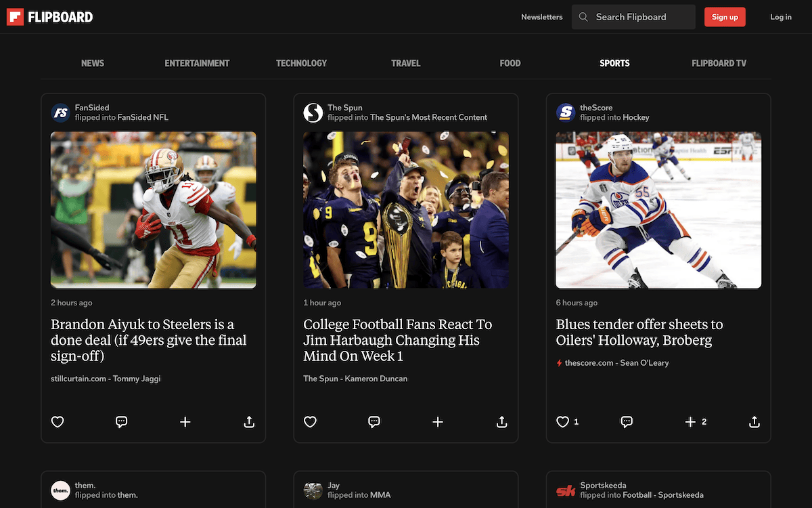Screen dimensions: 812x508
Task: Click the Log in link
Action: [781, 17]
